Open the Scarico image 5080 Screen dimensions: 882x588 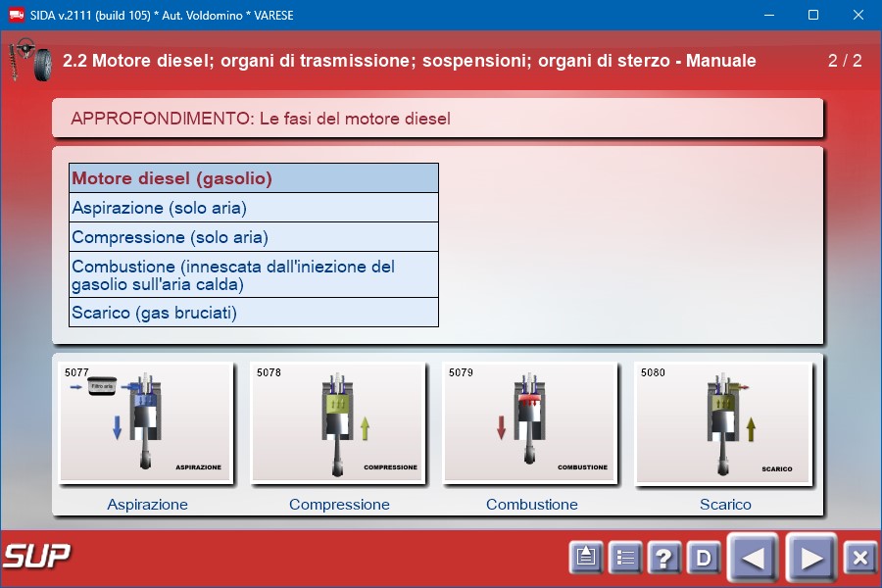coord(722,422)
